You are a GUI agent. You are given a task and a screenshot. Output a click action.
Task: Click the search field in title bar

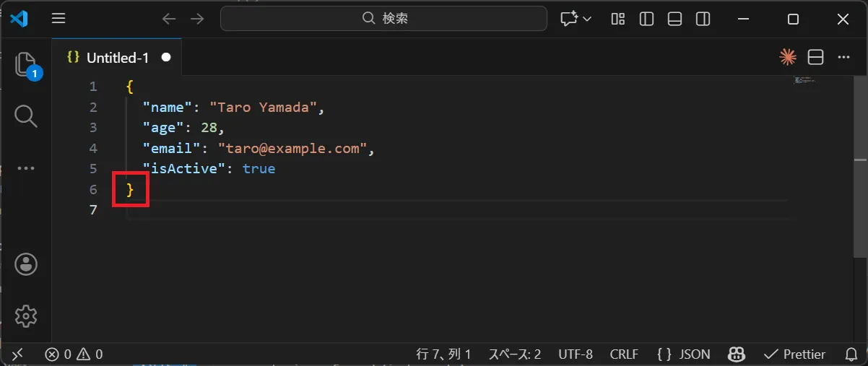(383, 19)
